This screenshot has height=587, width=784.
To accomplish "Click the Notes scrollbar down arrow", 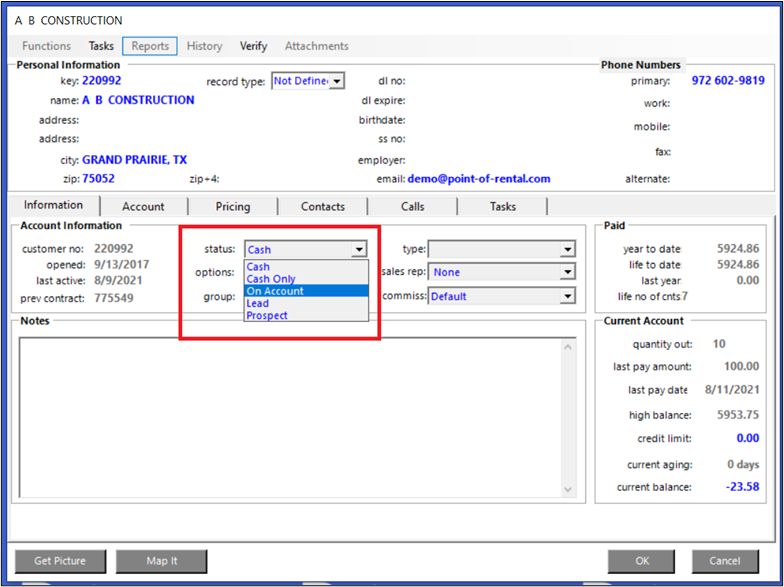I will [568, 490].
